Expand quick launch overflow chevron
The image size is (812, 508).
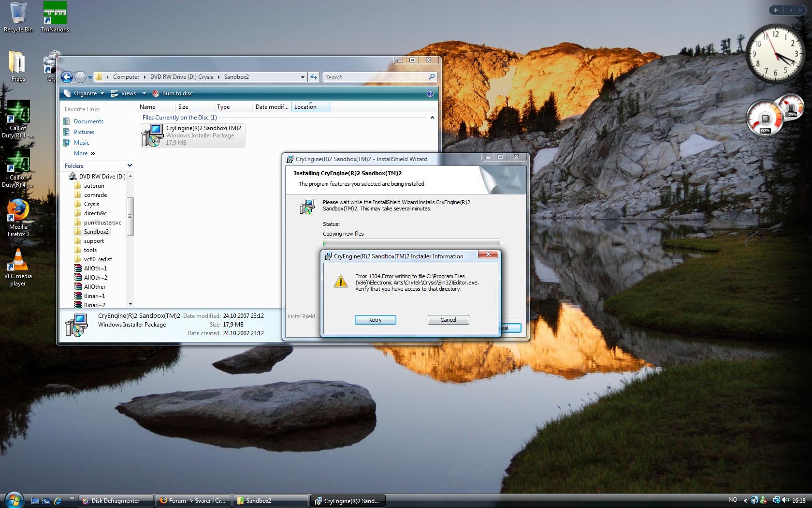pos(72,498)
